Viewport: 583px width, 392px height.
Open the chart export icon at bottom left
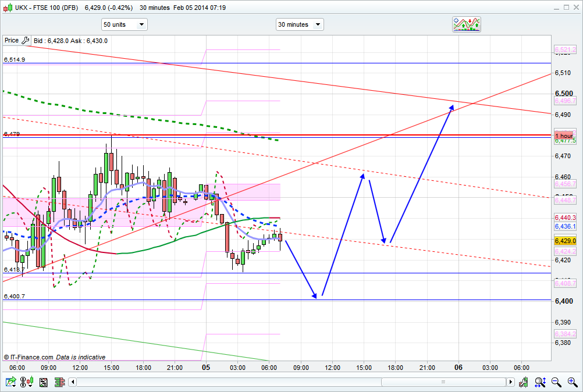click(10, 382)
